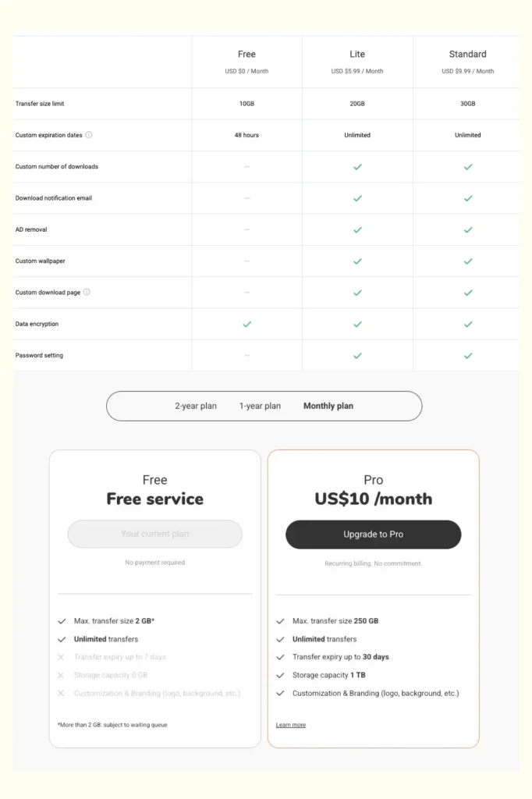Click the info icon beside Custom expiration dates
This screenshot has width=532, height=799.
(89, 135)
